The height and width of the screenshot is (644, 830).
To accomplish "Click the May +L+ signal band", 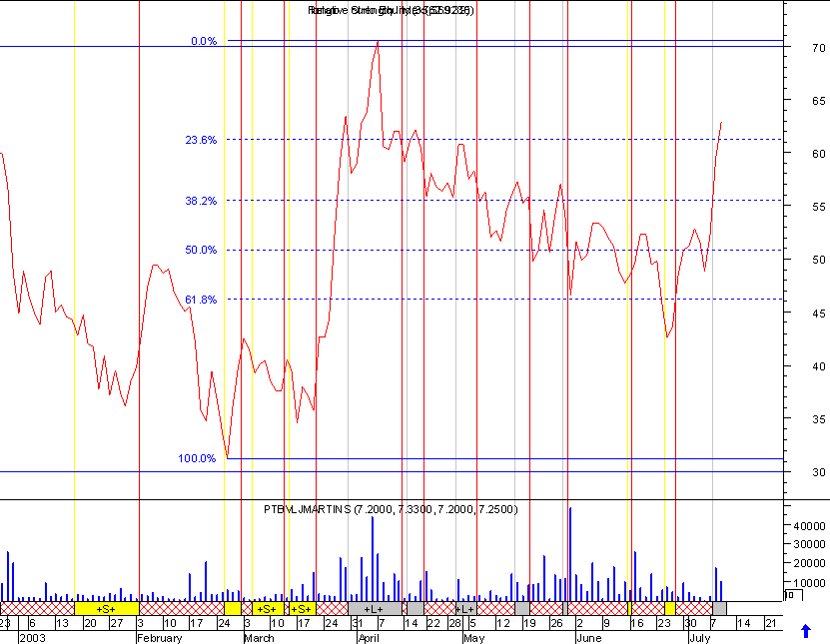I will (465, 608).
